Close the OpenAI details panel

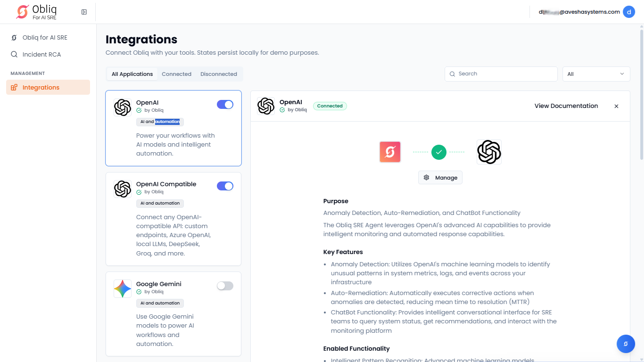pyautogui.click(x=616, y=106)
